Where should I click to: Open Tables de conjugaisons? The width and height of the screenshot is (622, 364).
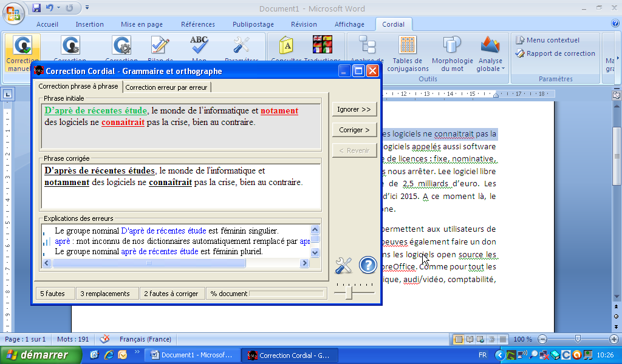[408, 54]
